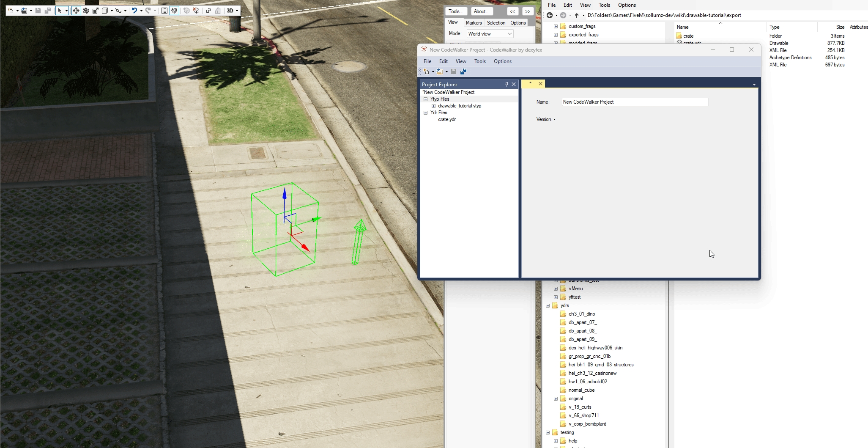Click the About... button
This screenshot has width=868, height=448.
tap(481, 11)
